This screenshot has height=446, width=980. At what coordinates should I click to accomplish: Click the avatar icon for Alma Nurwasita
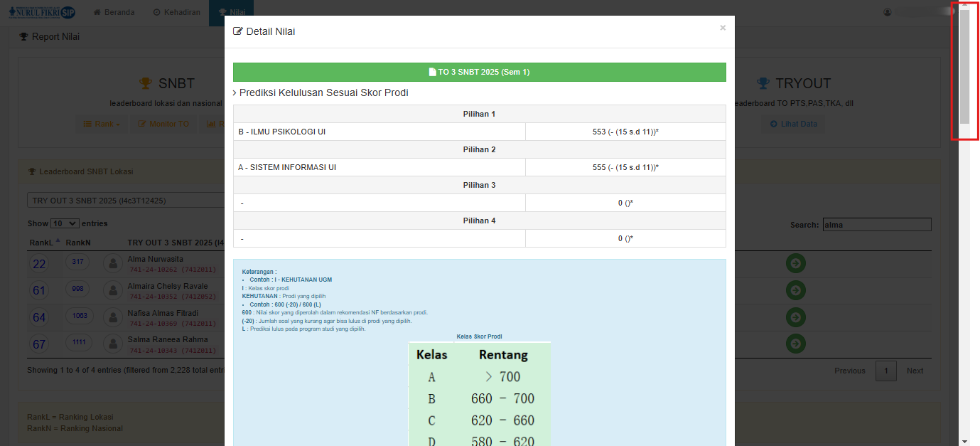[112, 264]
